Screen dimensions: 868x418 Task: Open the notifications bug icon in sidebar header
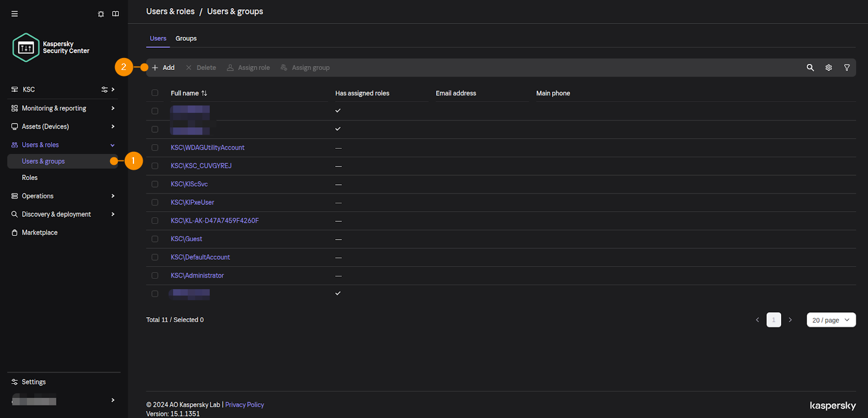click(x=101, y=14)
